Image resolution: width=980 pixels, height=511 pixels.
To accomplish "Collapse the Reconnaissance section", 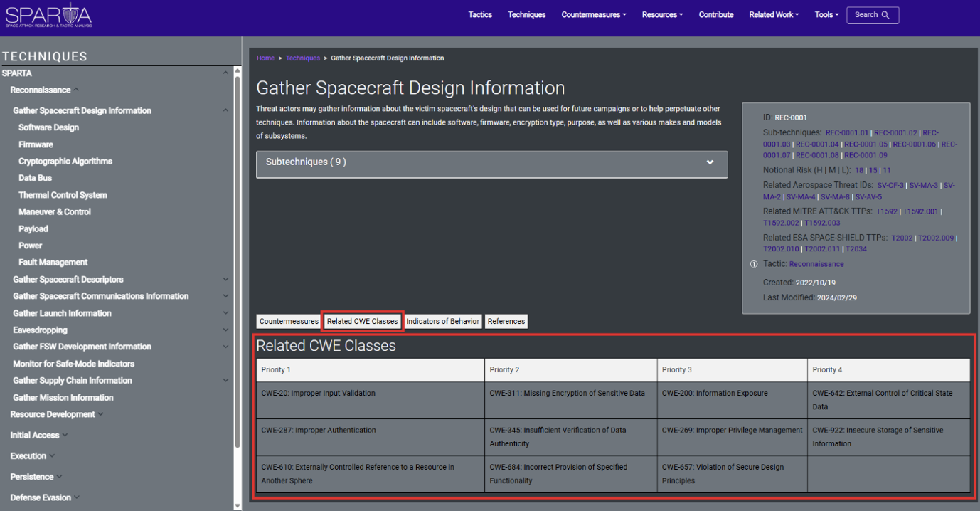I will [76, 90].
